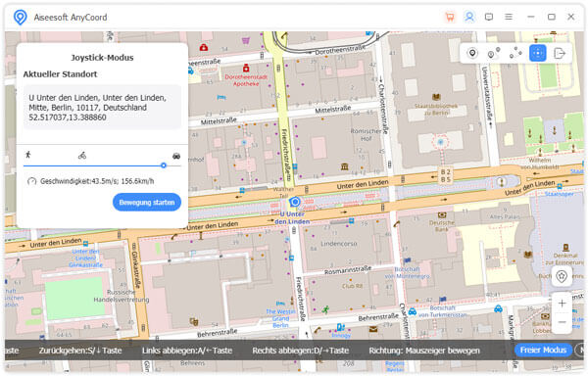Select Multi-stop mode icon
Viewport: 588px width, 376px height.
pyautogui.click(x=515, y=53)
